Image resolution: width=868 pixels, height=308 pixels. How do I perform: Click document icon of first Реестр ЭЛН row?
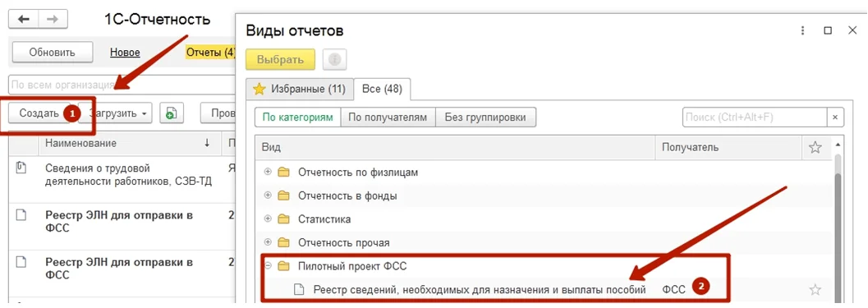[21, 215]
